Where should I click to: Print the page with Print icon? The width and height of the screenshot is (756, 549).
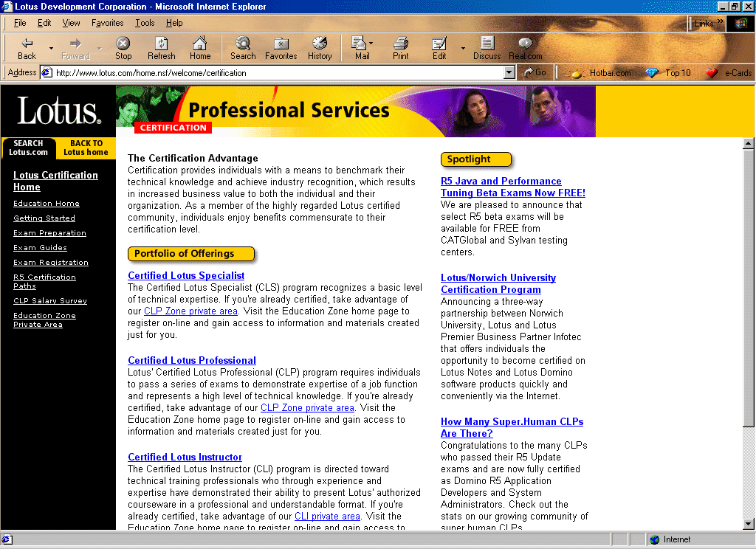[x=401, y=44]
